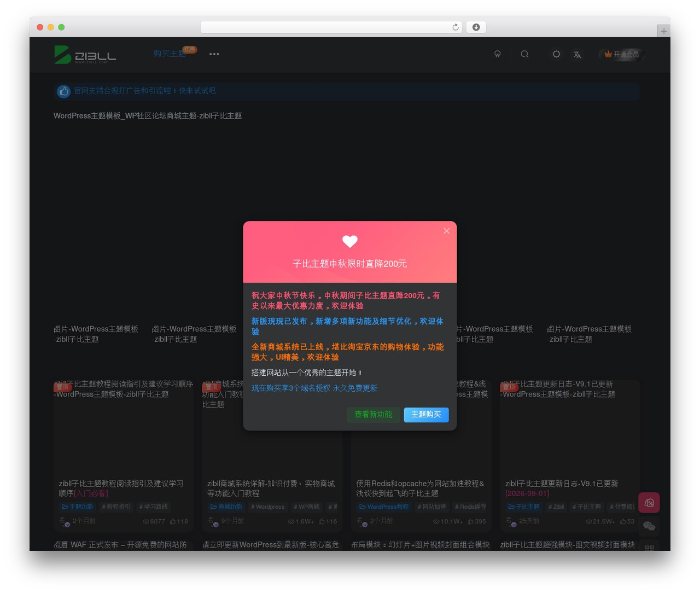The height and width of the screenshot is (593, 700).
Task: Expand the three-dots more menu in header
Action: tap(214, 54)
